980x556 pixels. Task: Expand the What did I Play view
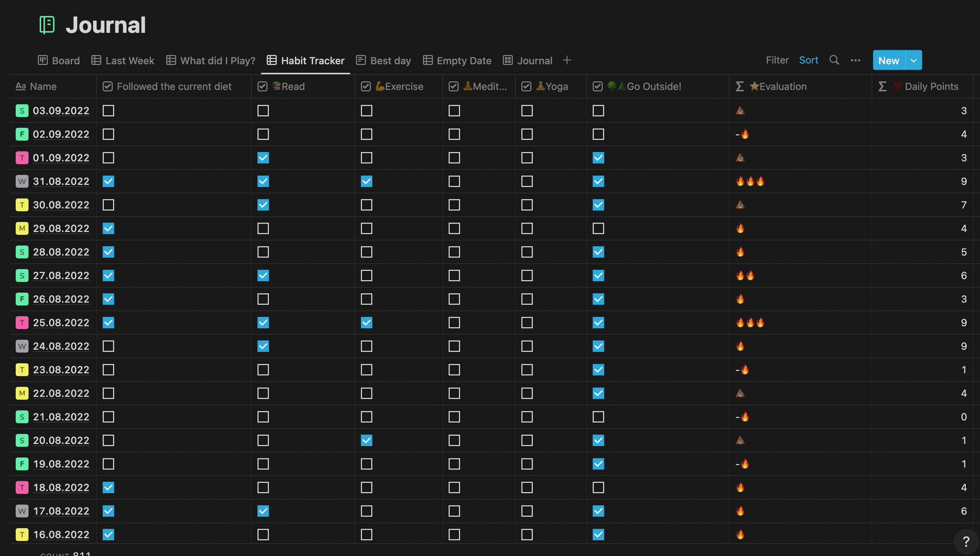(x=217, y=60)
